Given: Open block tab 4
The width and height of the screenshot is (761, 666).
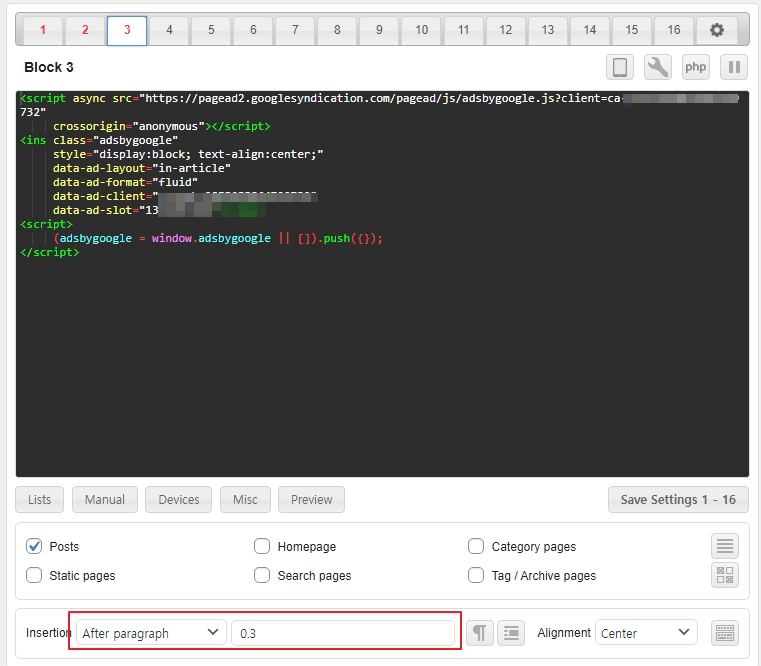Looking at the screenshot, I should pos(169,30).
